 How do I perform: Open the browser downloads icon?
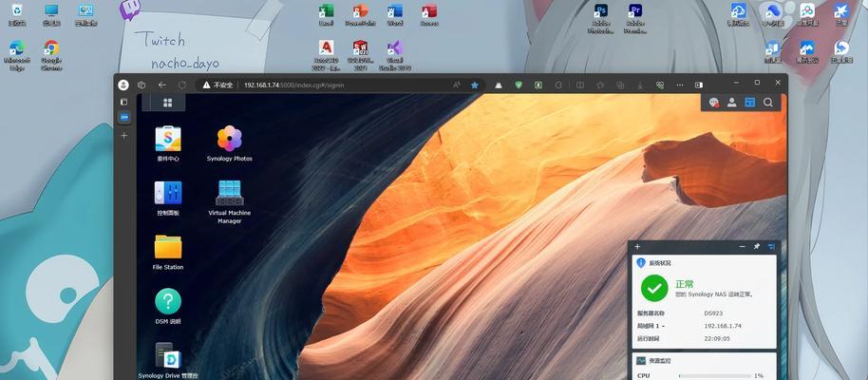(640, 85)
